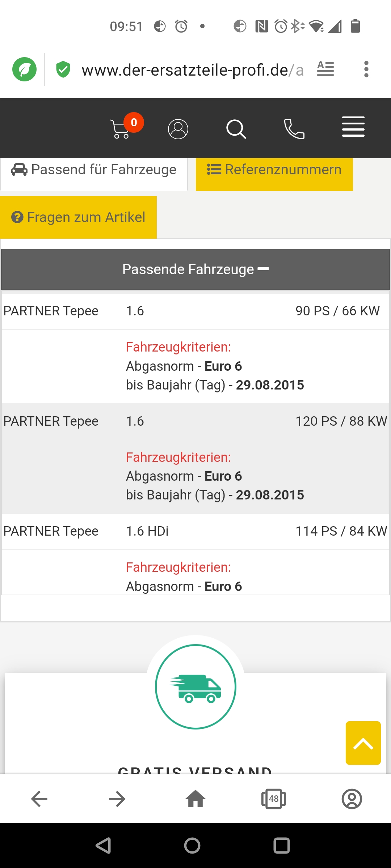Open the browser three-dot menu
This screenshot has height=868, width=391.
tap(366, 69)
